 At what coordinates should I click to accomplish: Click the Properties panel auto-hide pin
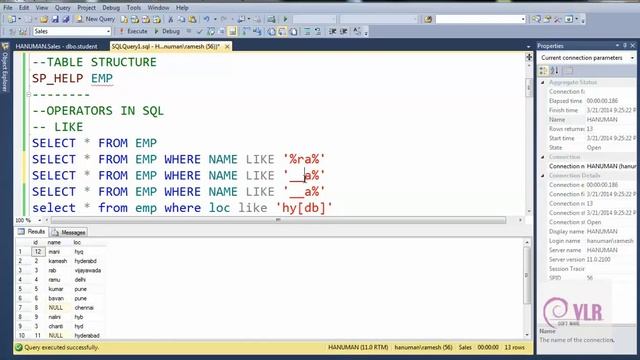pyautogui.click(x=625, y=45)
